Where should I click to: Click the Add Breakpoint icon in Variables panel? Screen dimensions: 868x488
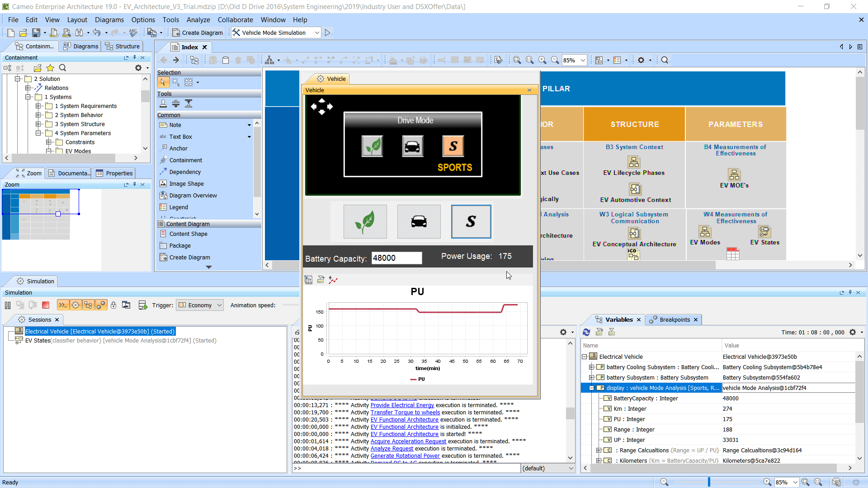point(599,333)
